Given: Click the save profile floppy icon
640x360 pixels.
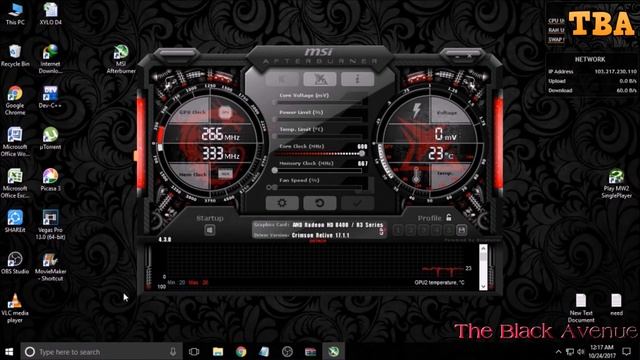Looking at the screenshot, I should (x=462, y=230).
